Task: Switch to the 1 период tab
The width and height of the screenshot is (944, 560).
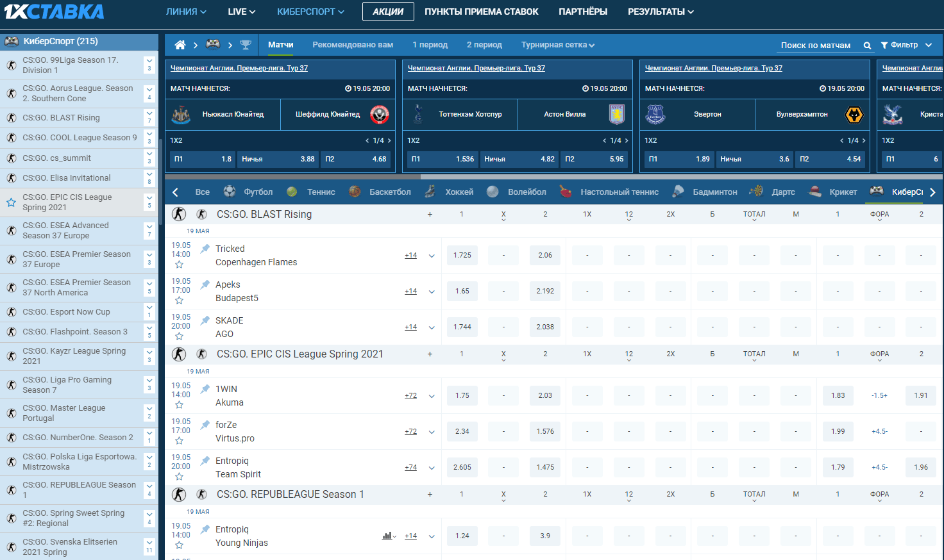Action: [430, 45]
